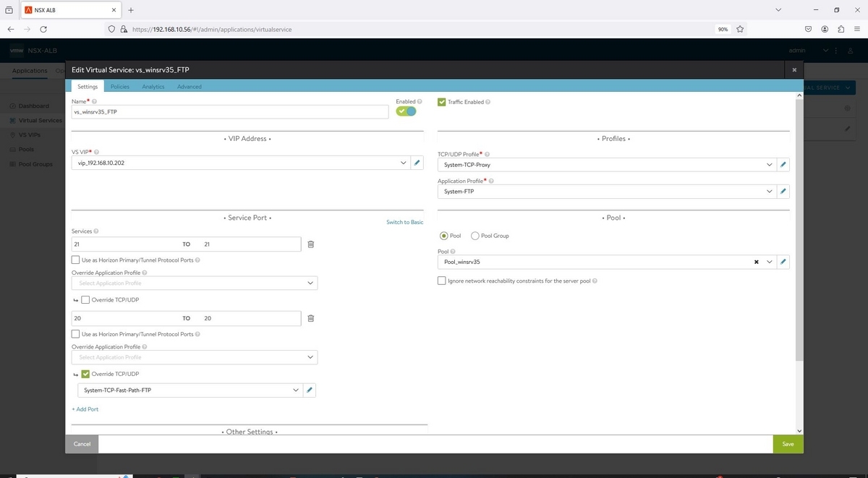Screen dimensions: 868x478
Task: Open the VS VIP dropdown
Action: [403, 163]
